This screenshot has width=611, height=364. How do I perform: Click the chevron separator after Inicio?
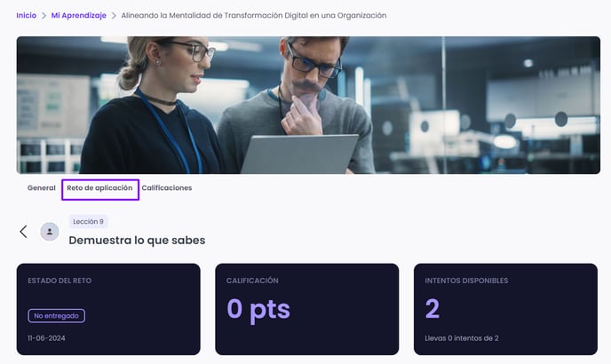pos(44,16)
